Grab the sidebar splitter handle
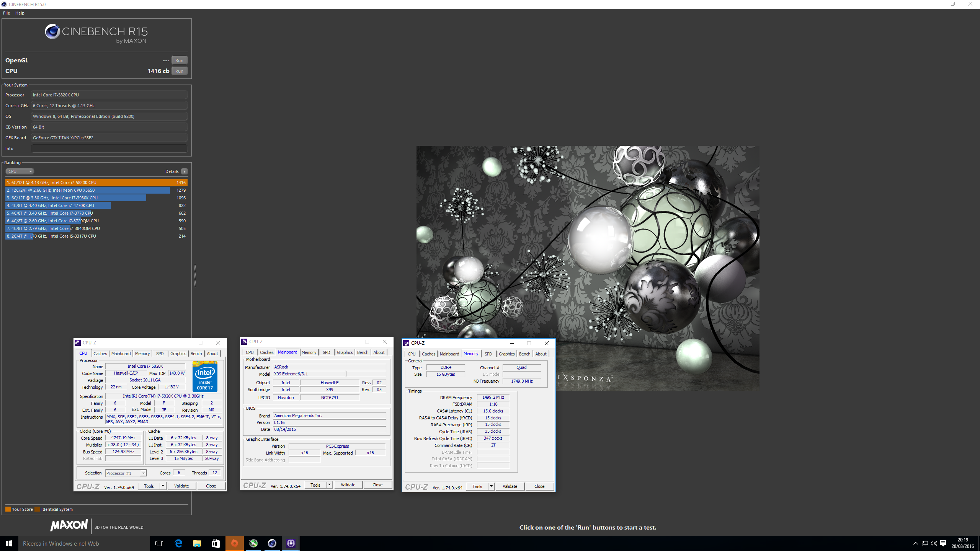Viewport: 980px width, 551px height. (x=195, y=276)
